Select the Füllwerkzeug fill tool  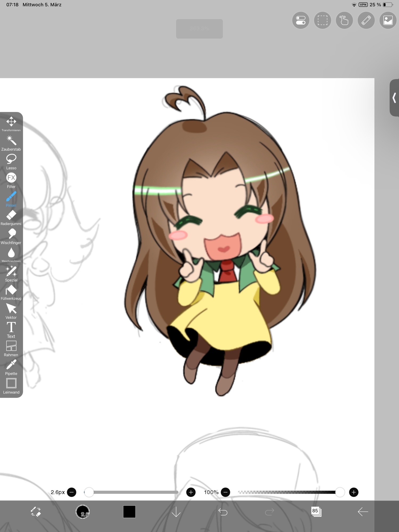tap(11, 292)
